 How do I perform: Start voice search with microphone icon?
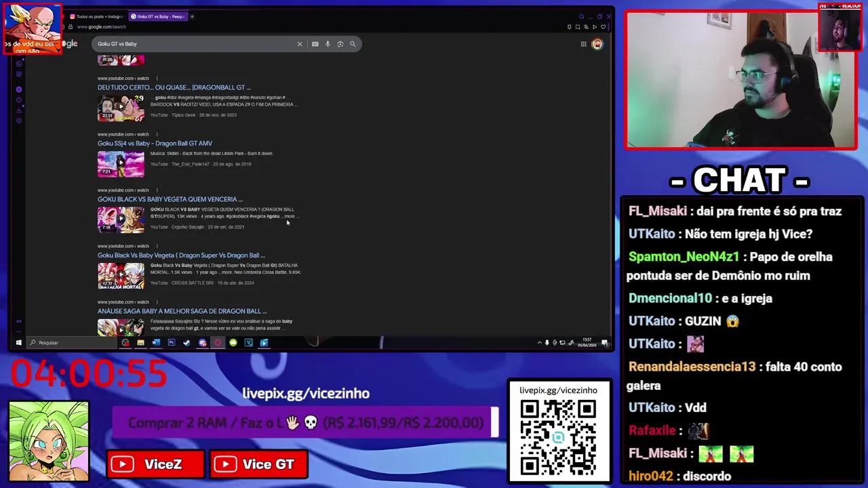(x=328, y=44)
